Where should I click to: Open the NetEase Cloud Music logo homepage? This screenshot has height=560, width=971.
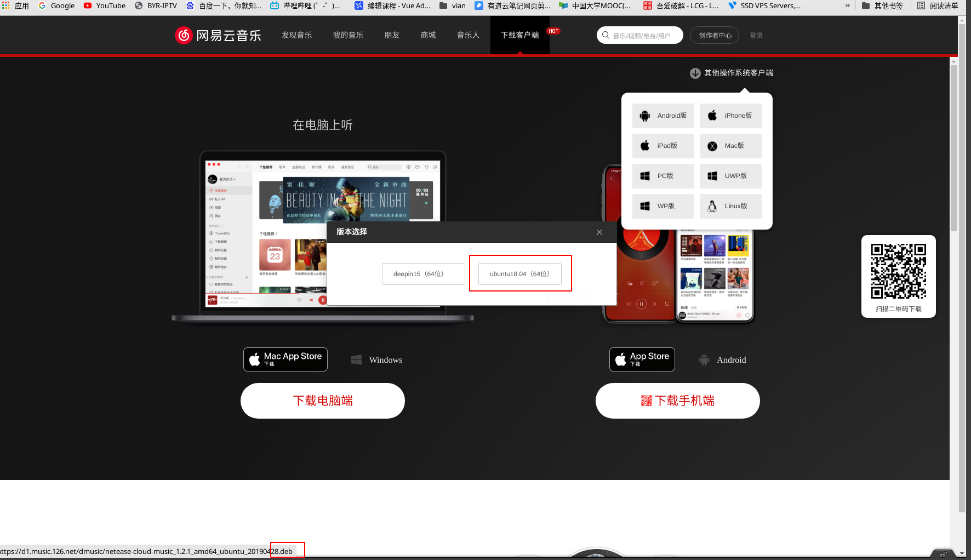[x=218, y=35]
